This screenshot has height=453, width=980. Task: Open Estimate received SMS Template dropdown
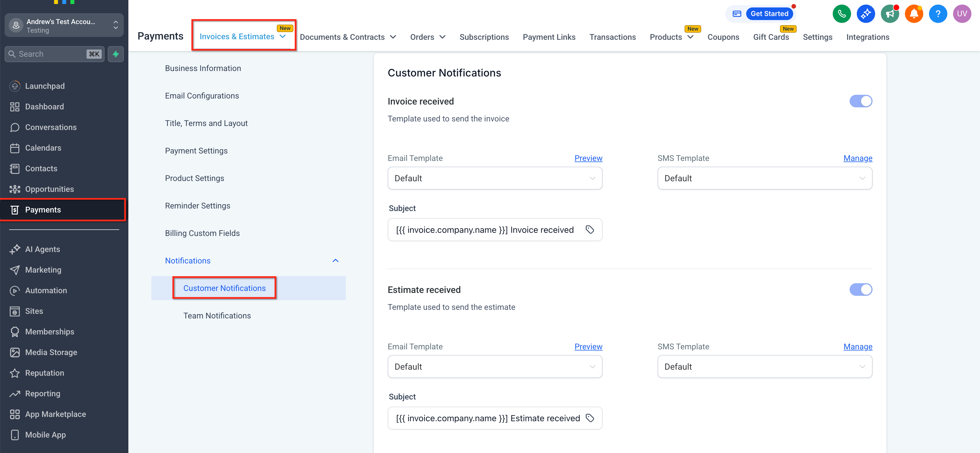pyautogui.click(x=764, y=367)
